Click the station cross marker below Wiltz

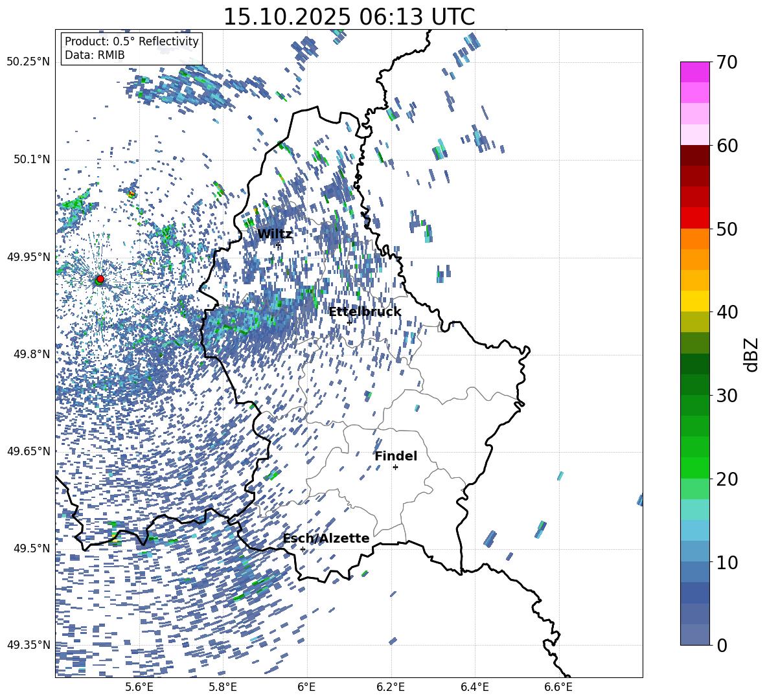(279, 244)
